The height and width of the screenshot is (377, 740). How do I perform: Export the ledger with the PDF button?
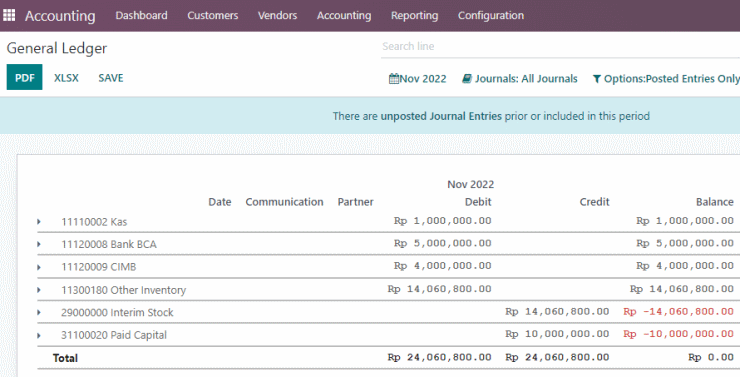click(25, 77)
